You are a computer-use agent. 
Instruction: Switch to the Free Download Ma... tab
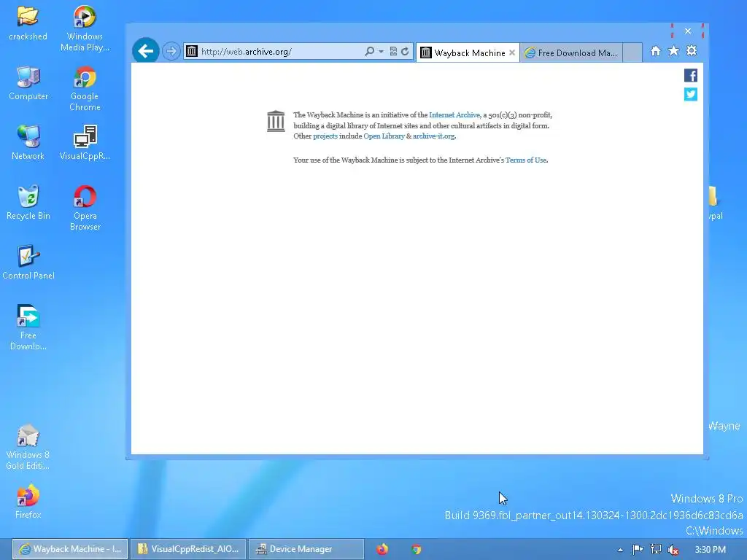570,52
